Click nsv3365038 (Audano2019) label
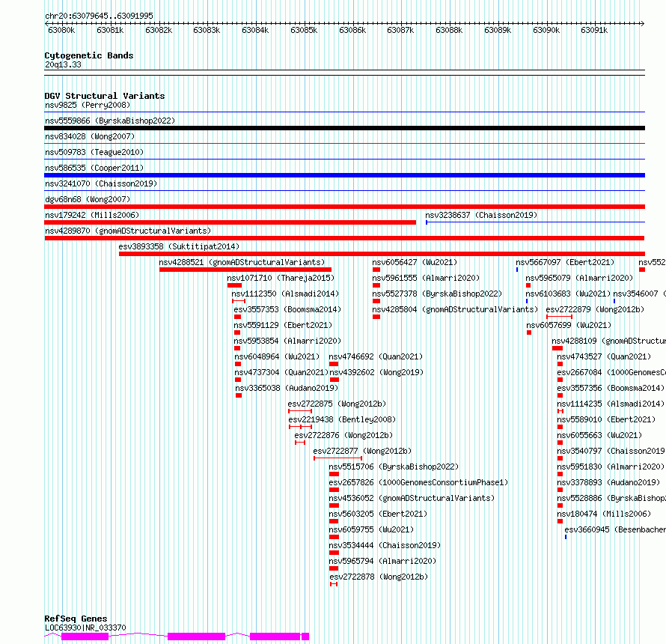Image resolution: width=666 pixels, height=644 pixels. (287, 388)
